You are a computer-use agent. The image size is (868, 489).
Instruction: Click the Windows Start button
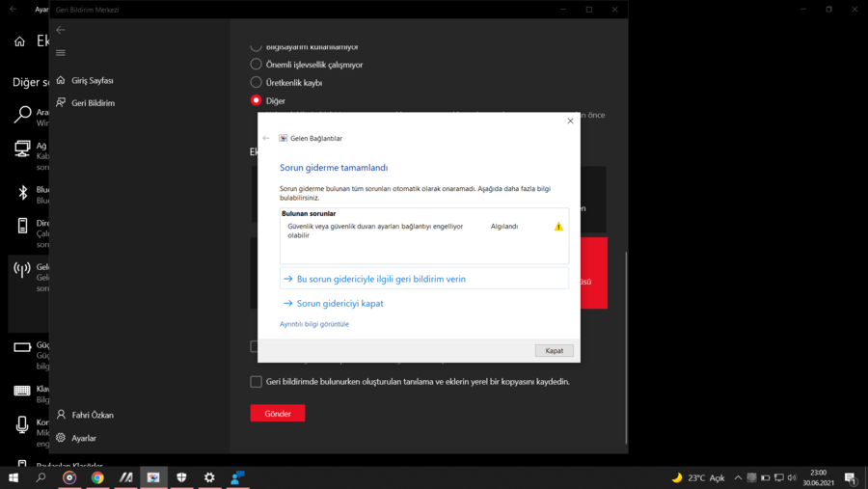pyautogui.click(x=14, y=477)
